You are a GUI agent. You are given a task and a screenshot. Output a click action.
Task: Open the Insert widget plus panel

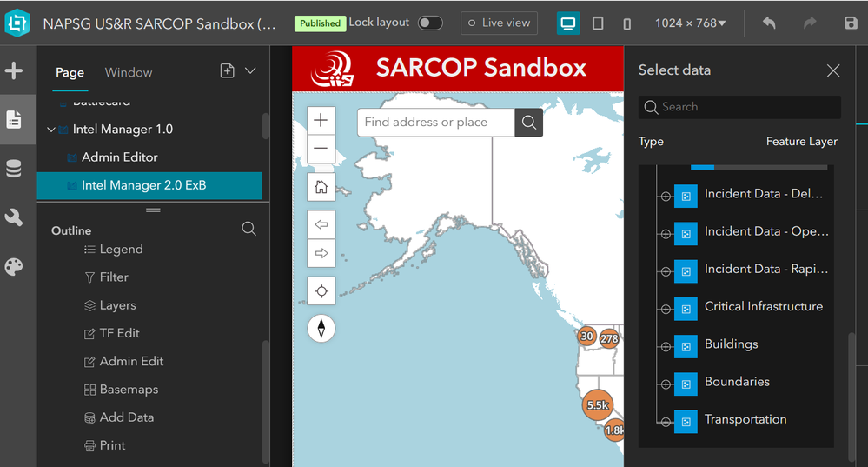[x=14, y=71]
